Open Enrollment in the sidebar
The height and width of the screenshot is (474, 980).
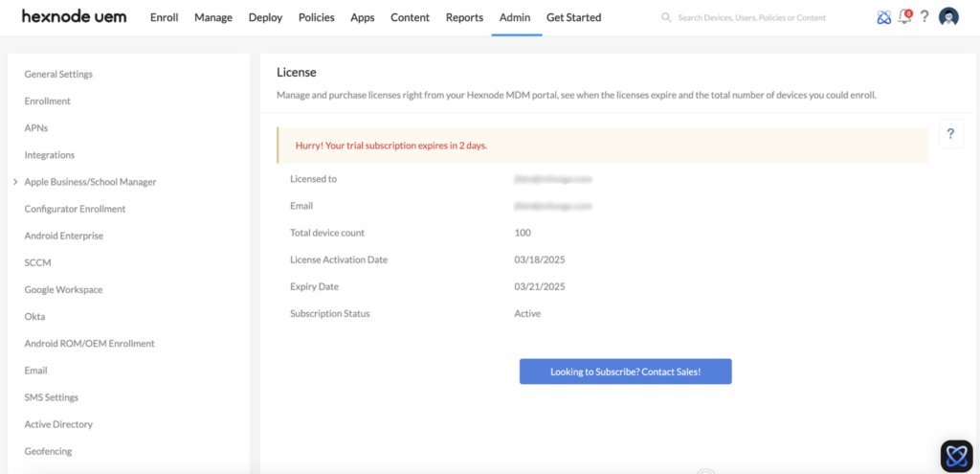click(x=48, y=101)
